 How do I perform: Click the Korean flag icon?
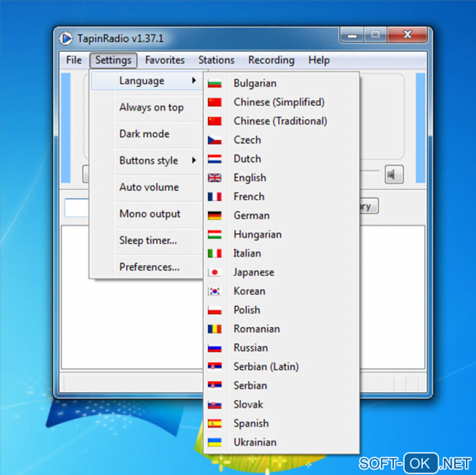point(215,291)
